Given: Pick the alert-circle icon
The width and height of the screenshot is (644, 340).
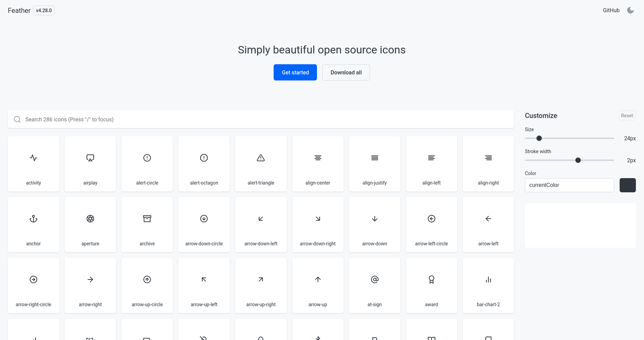Looking at the screenshot, I should 147,164.
